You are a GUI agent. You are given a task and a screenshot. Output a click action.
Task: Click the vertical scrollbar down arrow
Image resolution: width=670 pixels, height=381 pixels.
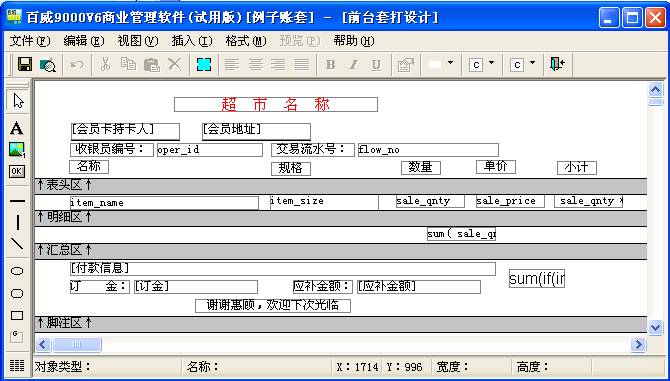point(655,327)
